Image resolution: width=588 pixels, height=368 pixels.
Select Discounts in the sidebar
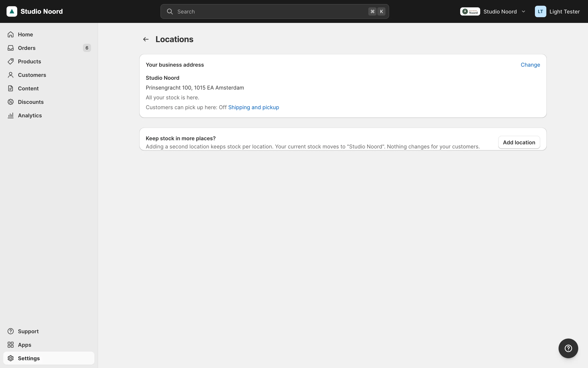click(49, 102)
